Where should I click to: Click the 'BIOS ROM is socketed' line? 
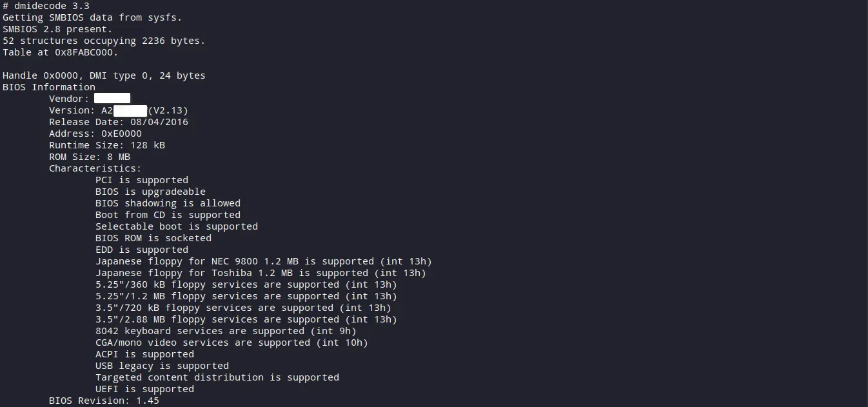click(x=153, y=238)
